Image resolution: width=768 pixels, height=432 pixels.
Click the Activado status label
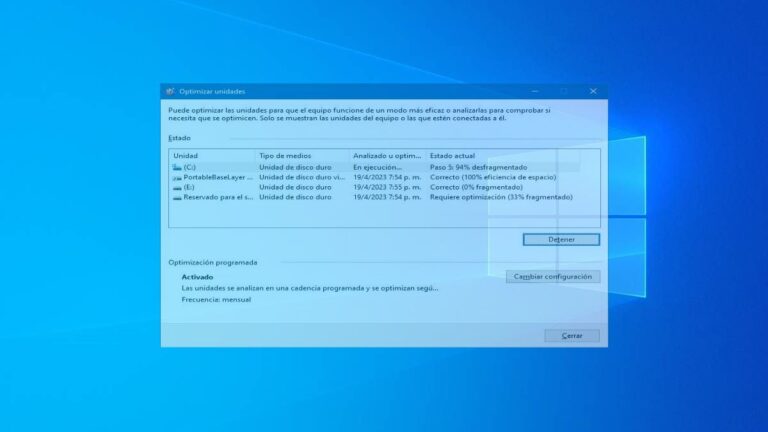(197, 277)
